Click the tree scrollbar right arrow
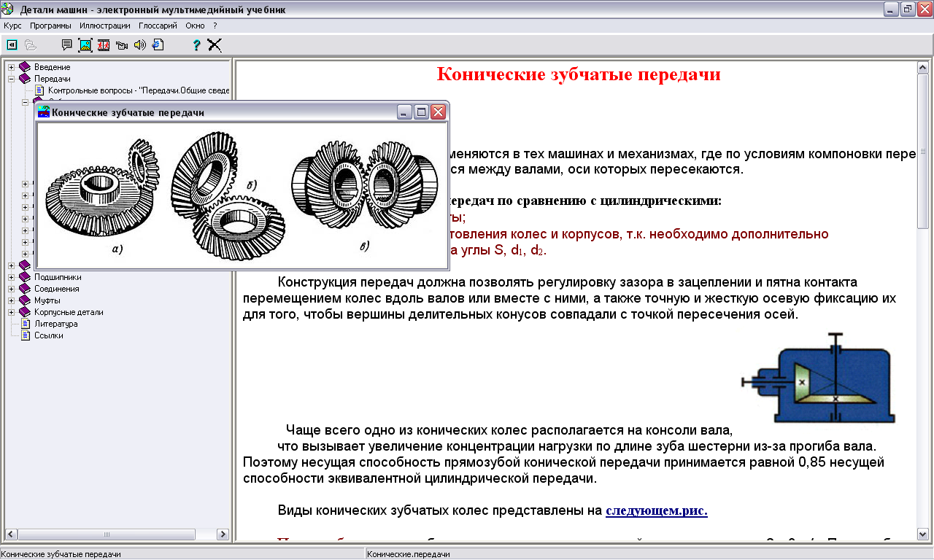Image resolution: width=934 pixels, height=560 pixels. [x=224, y=534]
